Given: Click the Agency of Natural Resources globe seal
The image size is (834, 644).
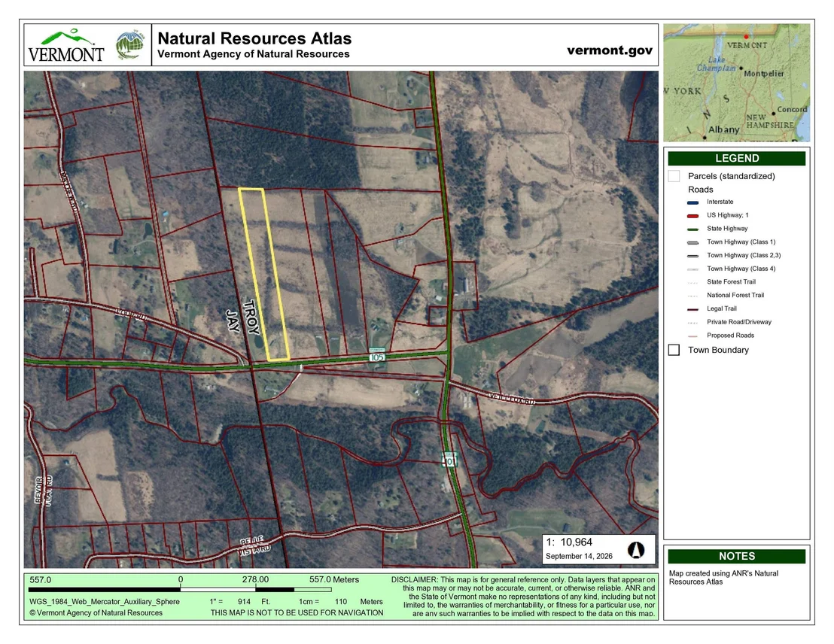Looking at the screenshot, I should 131,45.
